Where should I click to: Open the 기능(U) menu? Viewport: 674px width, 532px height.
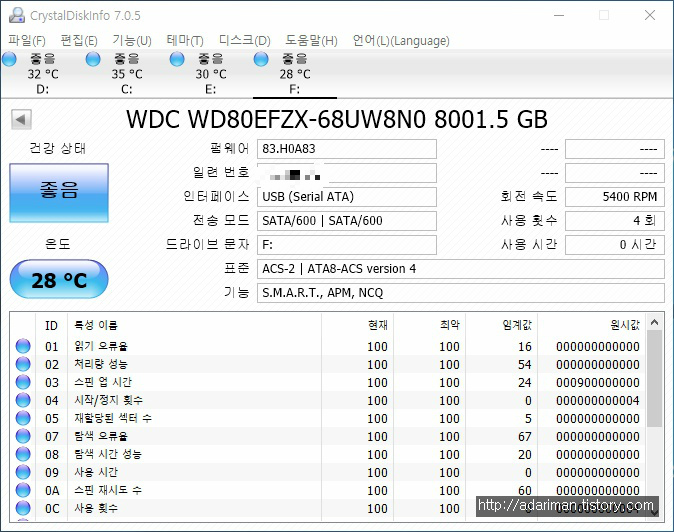click(x=132, y=41)
